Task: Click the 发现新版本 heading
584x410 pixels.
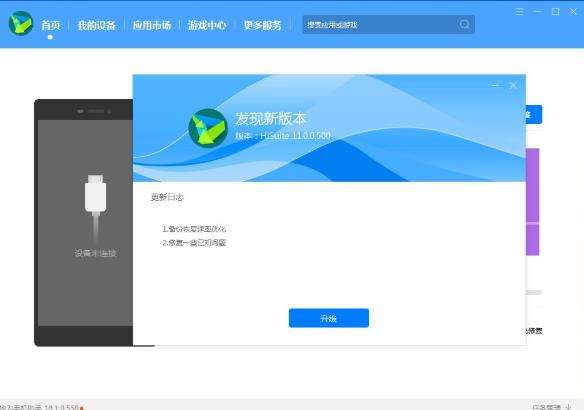Action: point(270,118)
